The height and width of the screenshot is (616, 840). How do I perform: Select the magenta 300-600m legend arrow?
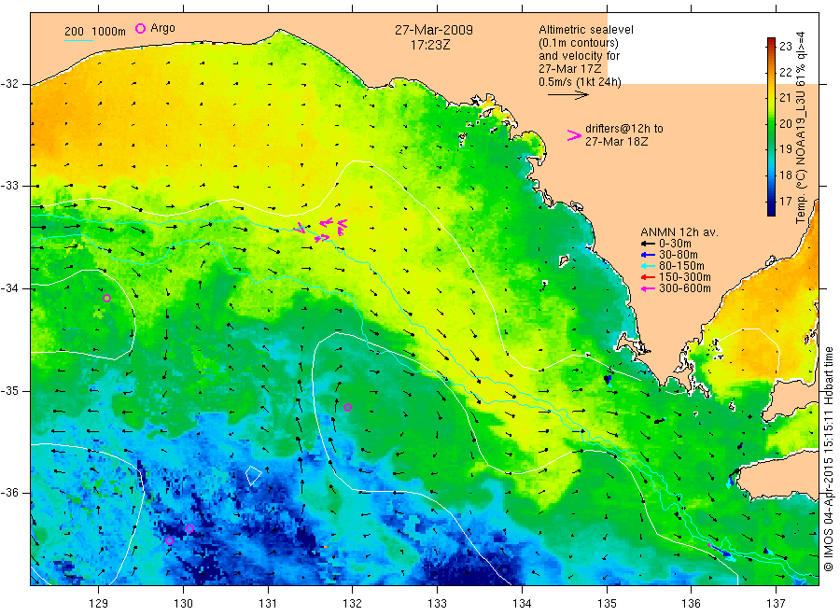(649, 288)
